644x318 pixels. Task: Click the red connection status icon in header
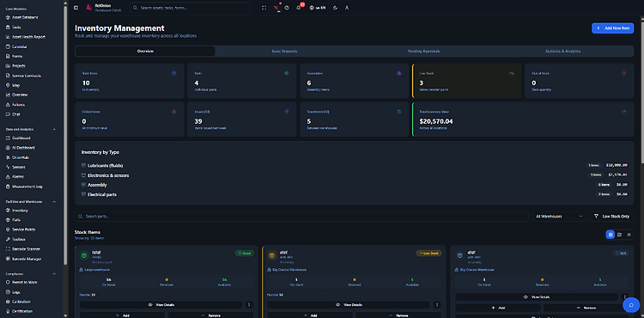(276, 8)
